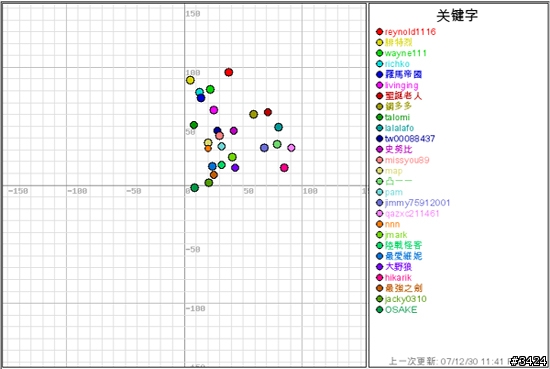Click livinging's magenta data point in the plot

point(214,110)
